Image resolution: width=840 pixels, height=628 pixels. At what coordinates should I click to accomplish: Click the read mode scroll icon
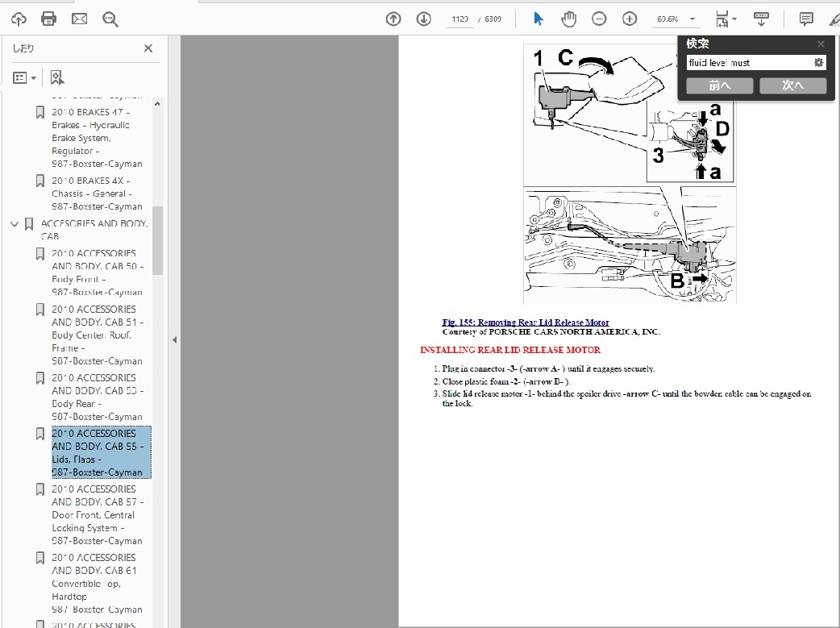click(761, 19)
